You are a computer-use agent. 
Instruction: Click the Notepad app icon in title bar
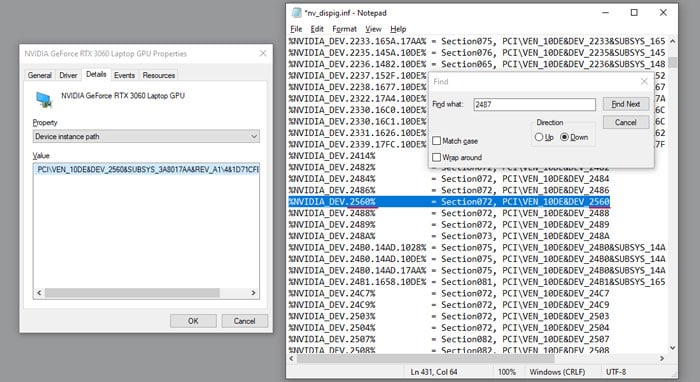coord(296,12)
